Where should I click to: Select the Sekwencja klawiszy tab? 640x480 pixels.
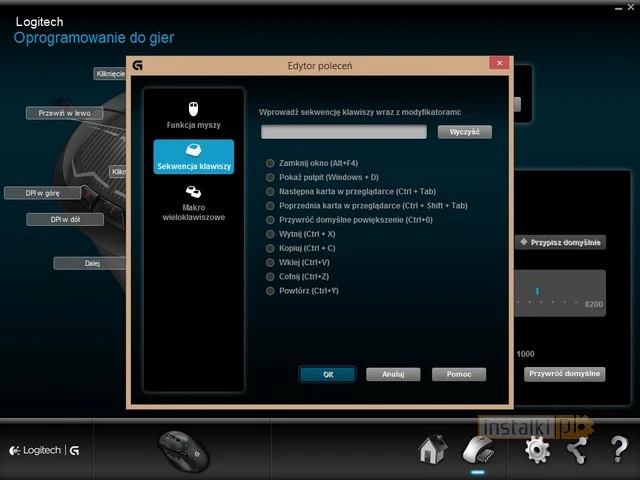click(194, 157)
